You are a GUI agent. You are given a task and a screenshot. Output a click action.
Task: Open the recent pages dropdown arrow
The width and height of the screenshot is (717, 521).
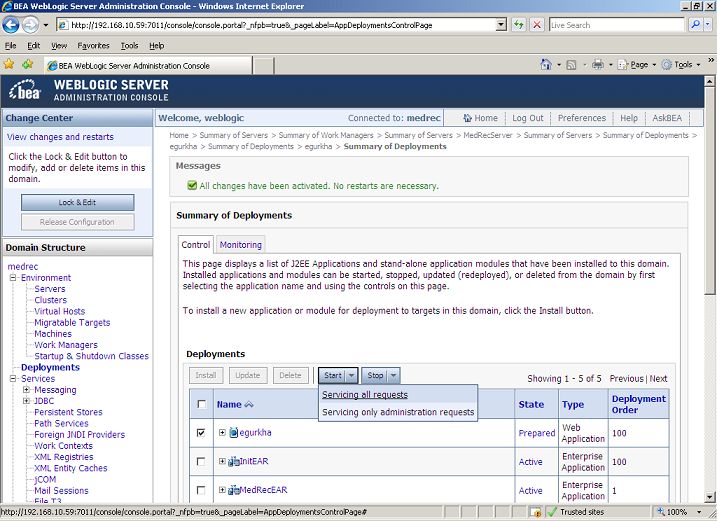click(x=46, y=25)
